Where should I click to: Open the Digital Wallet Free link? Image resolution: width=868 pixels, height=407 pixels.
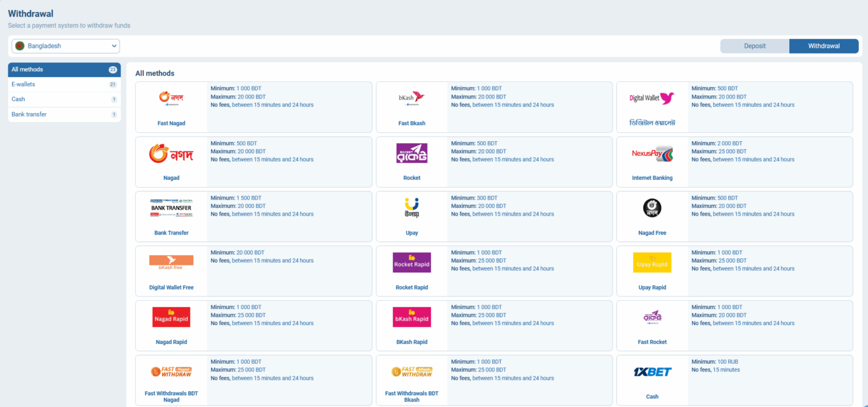click(x=171, y=287)
